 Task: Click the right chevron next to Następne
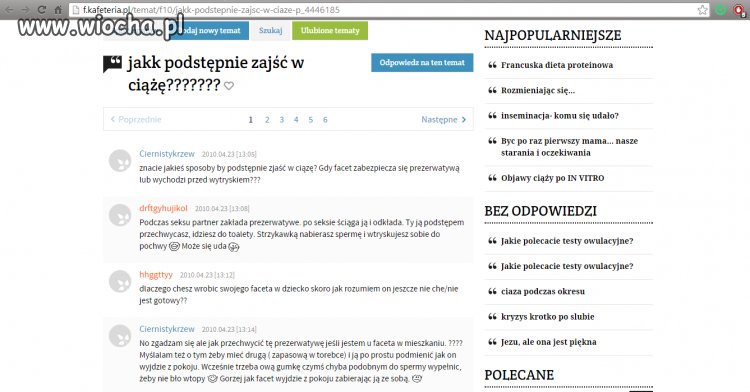point(463,120)
